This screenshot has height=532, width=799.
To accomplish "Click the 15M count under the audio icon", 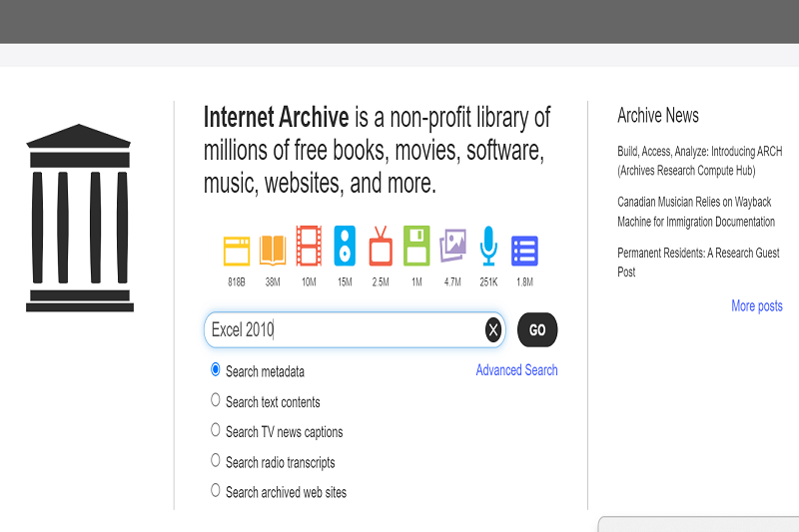I will (x=345, y=282).
